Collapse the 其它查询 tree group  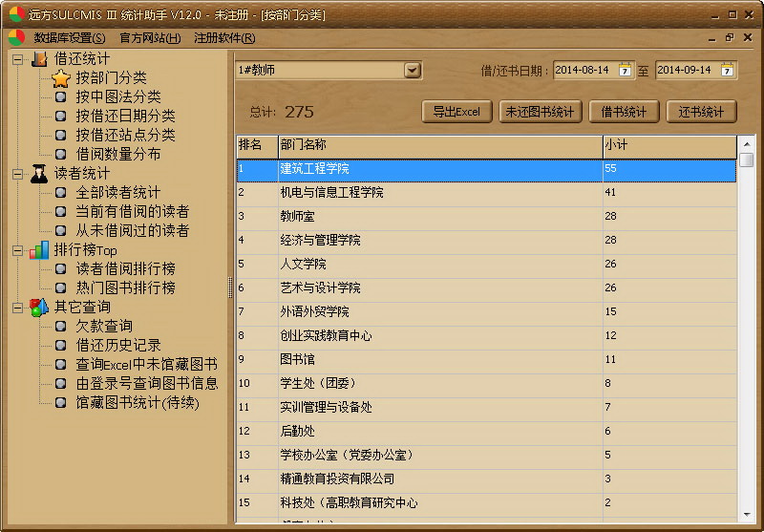tap(17, 308)
